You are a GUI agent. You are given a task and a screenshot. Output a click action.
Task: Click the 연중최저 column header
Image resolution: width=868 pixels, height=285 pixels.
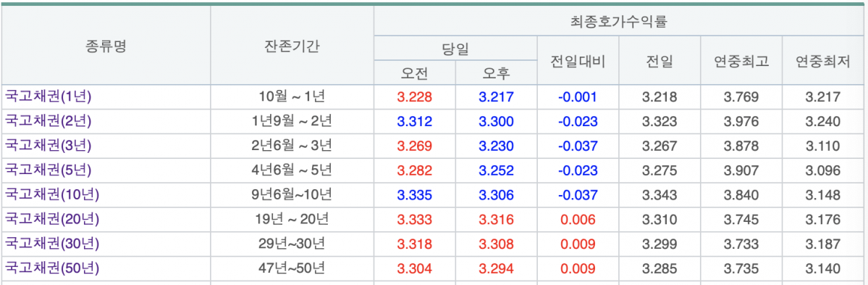[x=823, y=61]
